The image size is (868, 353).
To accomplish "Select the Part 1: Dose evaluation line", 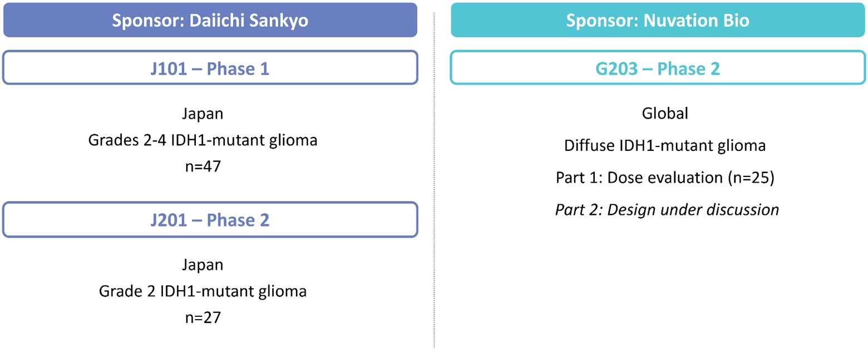I will tap(665, 178).
